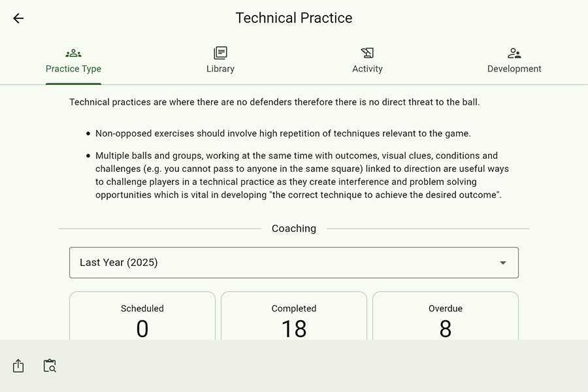
Task: Click the Coaching section heading
Action: pos(294,229)
